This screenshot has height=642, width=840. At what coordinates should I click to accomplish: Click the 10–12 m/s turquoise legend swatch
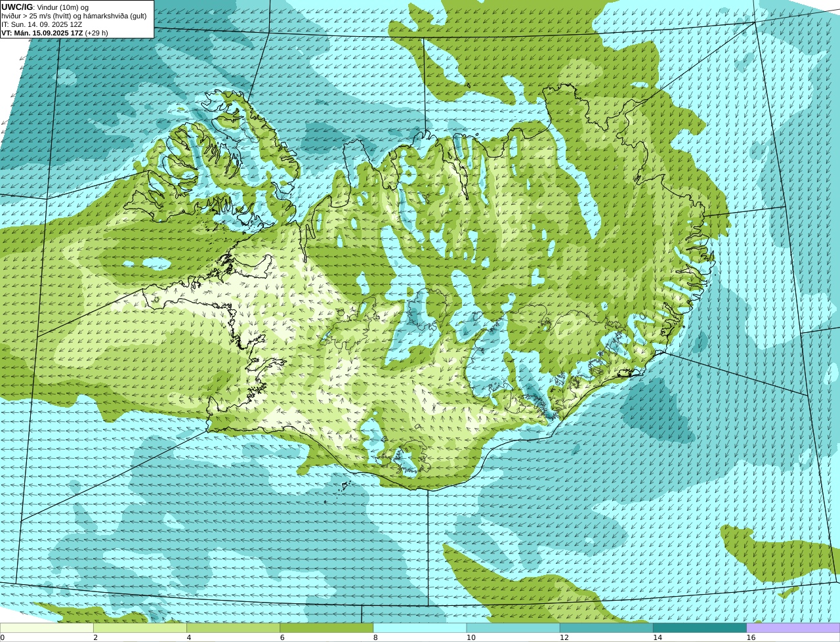click(513, 628)
